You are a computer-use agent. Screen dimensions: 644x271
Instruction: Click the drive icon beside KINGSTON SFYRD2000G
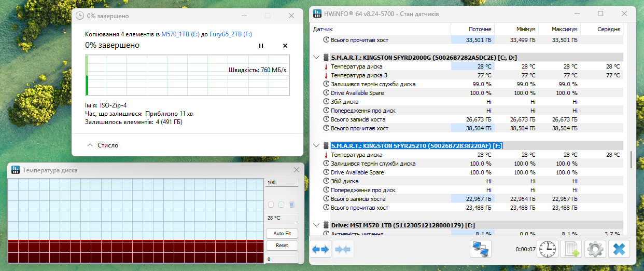[326, 58]
